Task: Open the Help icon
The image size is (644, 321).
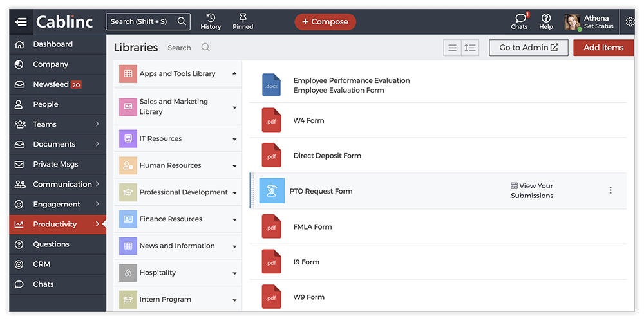Action: pos(546,21)
